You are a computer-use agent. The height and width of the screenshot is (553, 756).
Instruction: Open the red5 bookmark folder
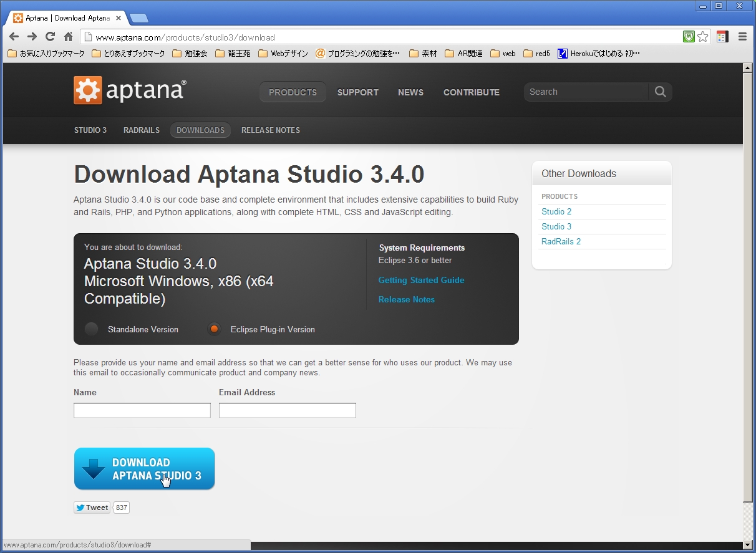537,54
